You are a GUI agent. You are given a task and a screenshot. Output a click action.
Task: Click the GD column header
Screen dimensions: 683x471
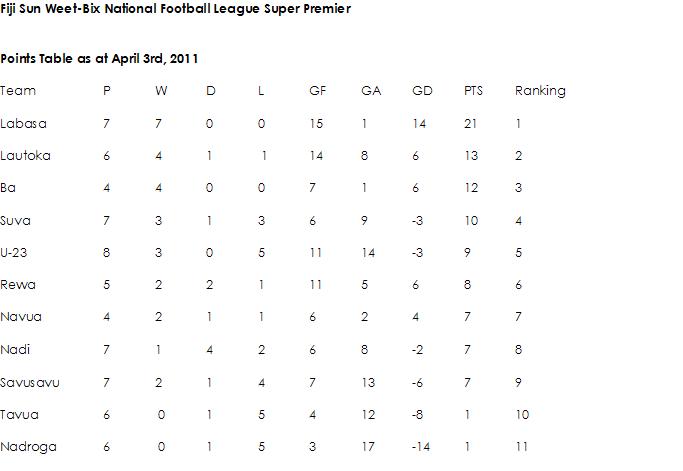pyautogui.click(x=422, y=91)
